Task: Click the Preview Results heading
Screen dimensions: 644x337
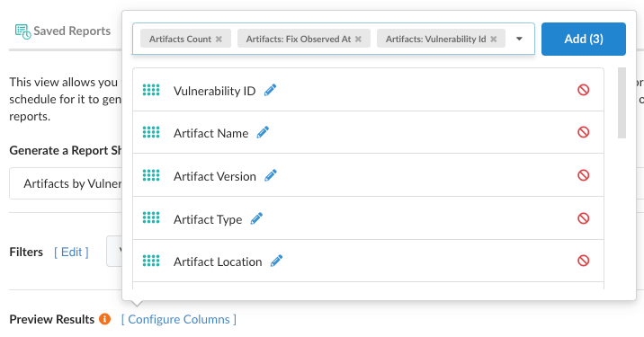Action: [52, 319]
